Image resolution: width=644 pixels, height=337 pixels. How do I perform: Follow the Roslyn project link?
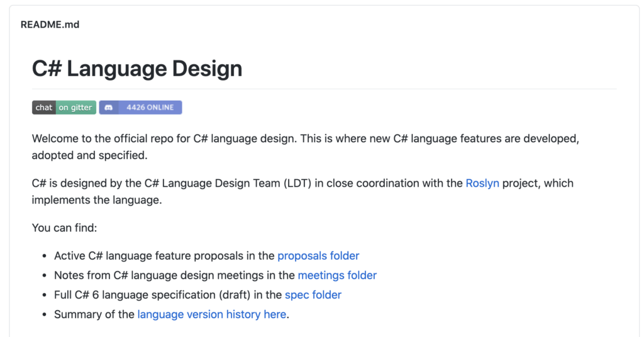point(482,183)
